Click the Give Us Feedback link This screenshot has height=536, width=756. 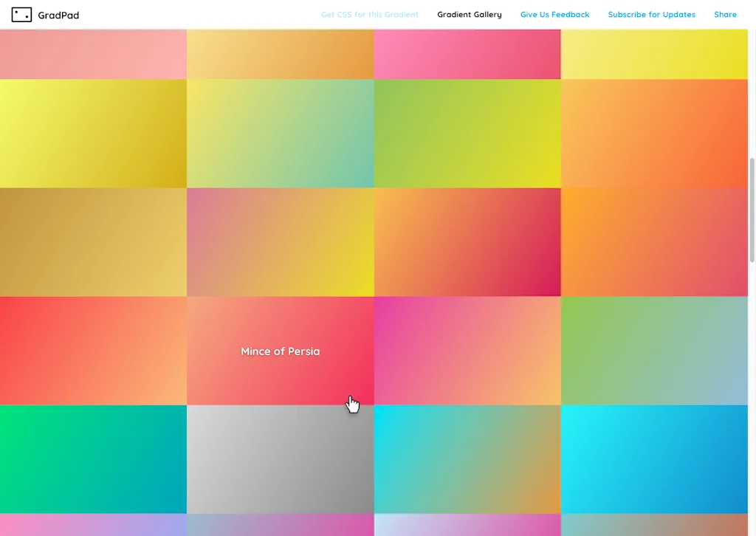pos(554,15)
